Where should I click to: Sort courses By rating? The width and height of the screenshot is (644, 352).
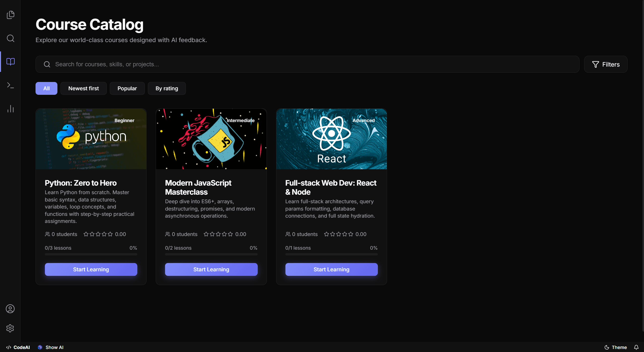coord(167,88)
